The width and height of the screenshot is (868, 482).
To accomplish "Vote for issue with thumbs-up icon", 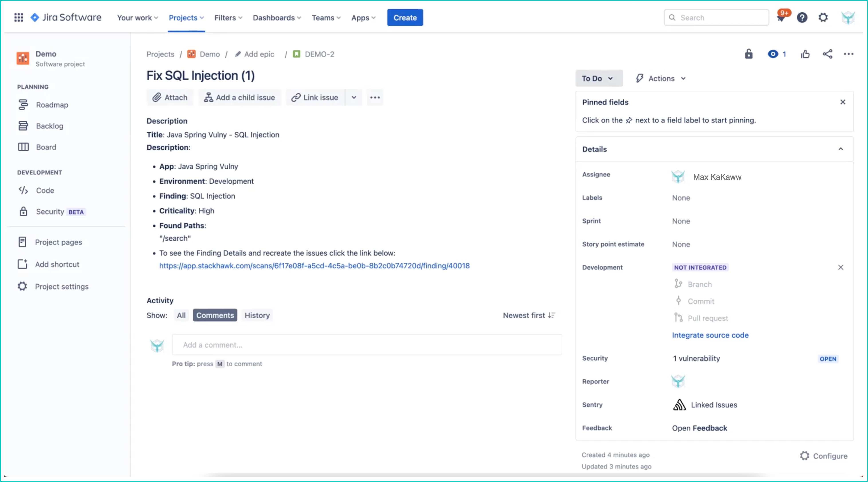I will coord(805,54).
